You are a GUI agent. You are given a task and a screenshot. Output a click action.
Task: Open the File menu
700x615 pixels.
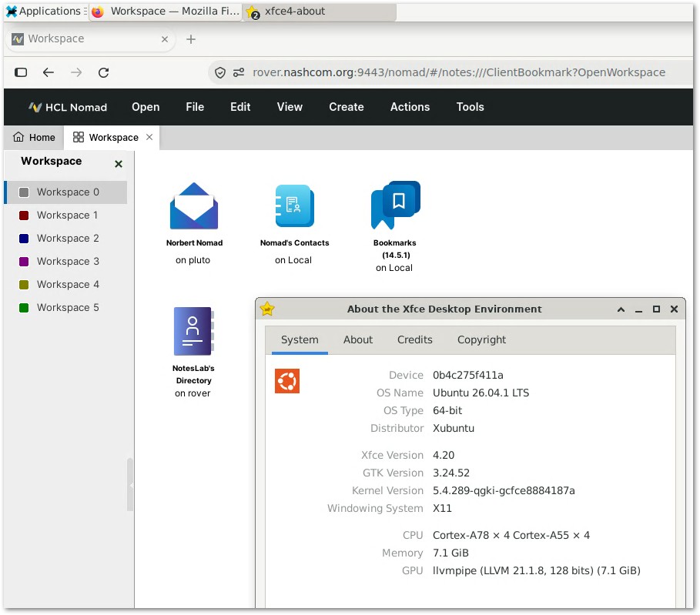point(195,107)
